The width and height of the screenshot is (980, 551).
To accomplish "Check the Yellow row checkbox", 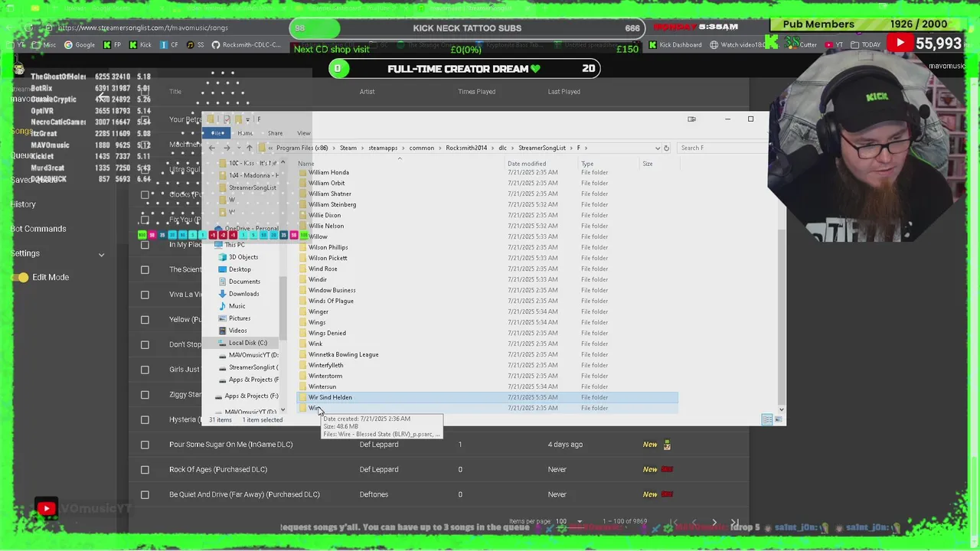I will tap(145, 319).
